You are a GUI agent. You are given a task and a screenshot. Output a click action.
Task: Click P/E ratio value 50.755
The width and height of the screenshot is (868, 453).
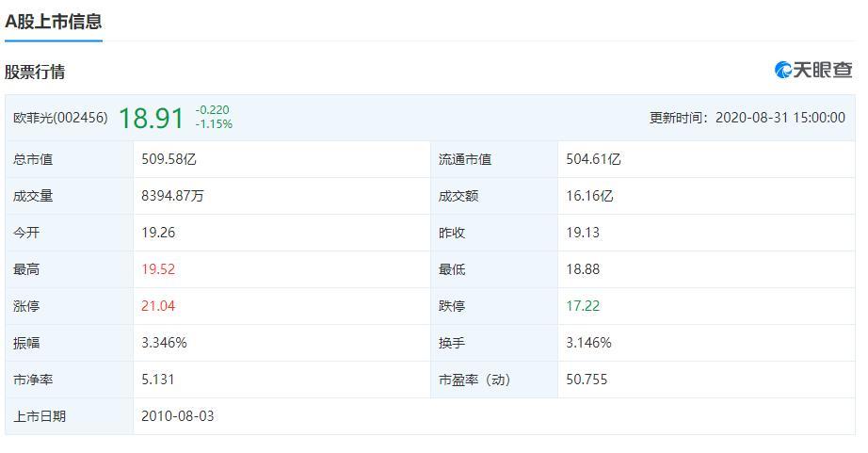[x=587, y=380]
